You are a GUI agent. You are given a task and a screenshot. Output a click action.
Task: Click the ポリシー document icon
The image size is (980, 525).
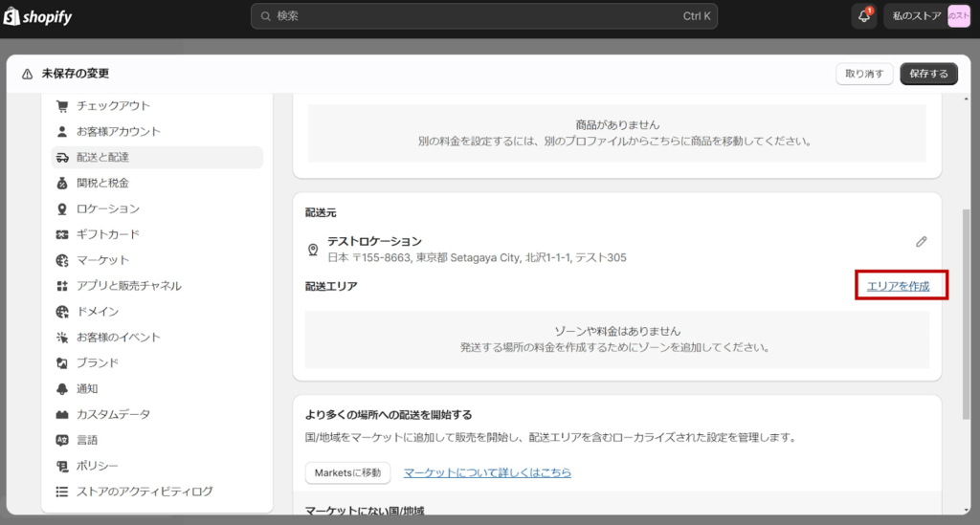click(62, 466)
